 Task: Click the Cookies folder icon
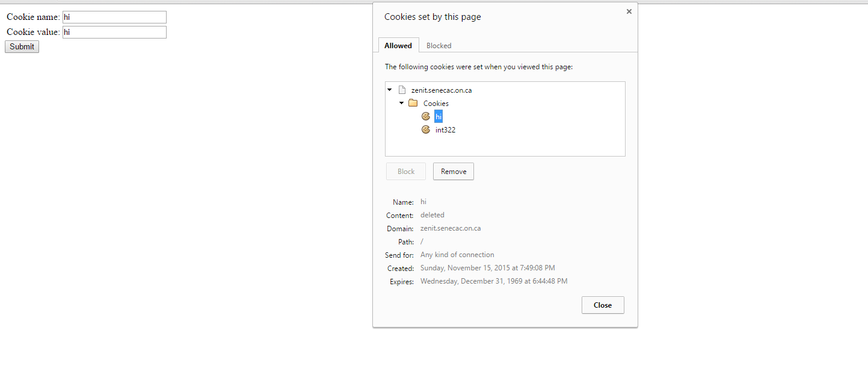point(413,103)
